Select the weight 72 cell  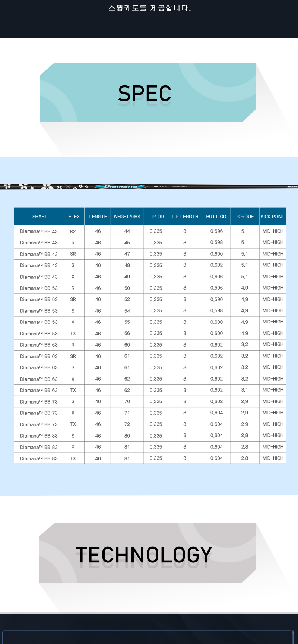[127, 424]
